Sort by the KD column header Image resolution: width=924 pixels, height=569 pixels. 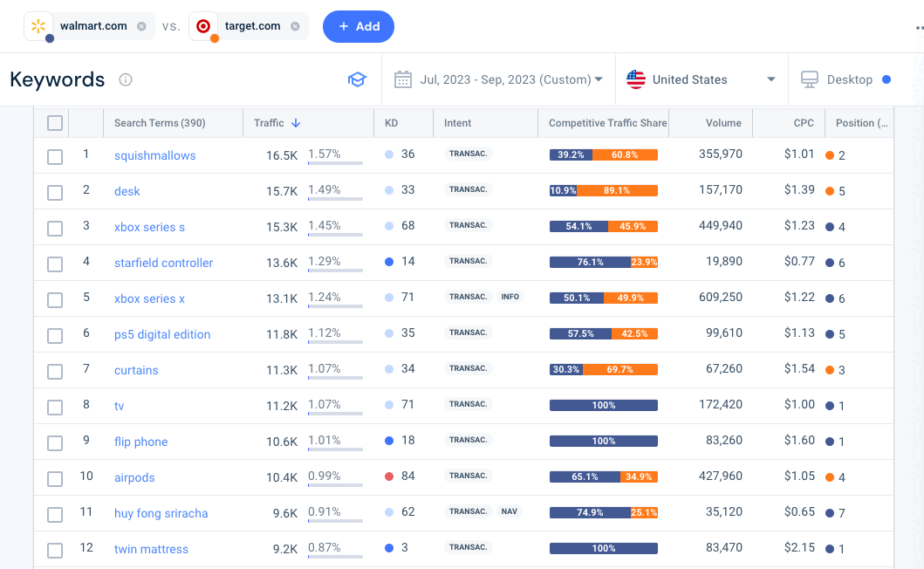click(391, 123)
